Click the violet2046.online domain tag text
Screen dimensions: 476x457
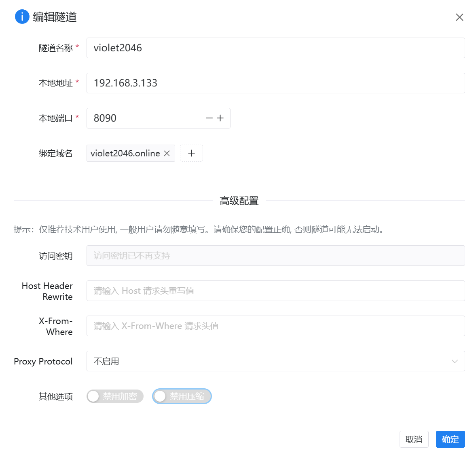[x=125, y=154]
